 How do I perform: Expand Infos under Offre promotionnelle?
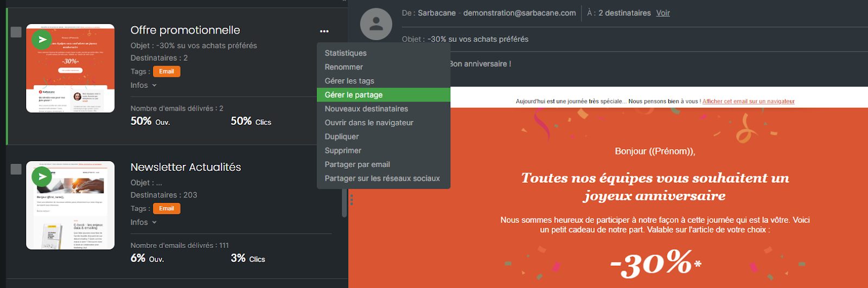tap(143, 85)
